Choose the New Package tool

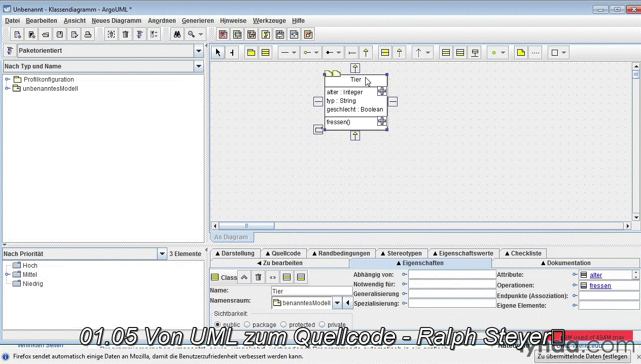click(251, 52)
